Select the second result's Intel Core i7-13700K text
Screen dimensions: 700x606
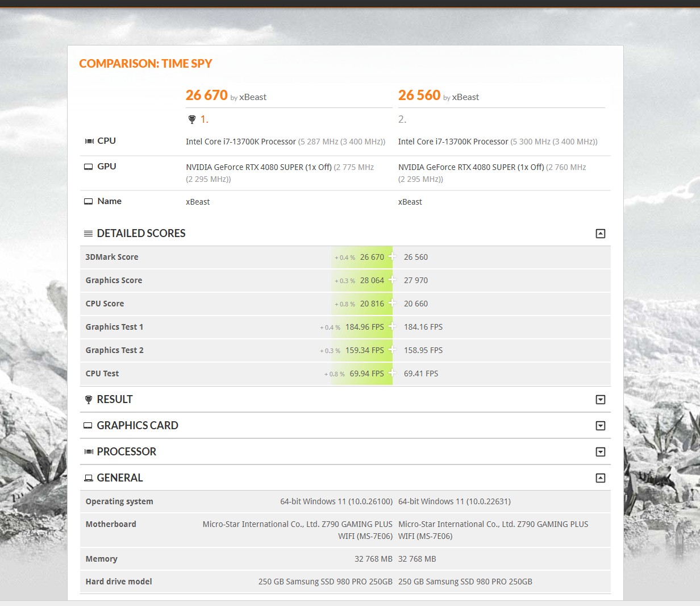click(453, 142)
